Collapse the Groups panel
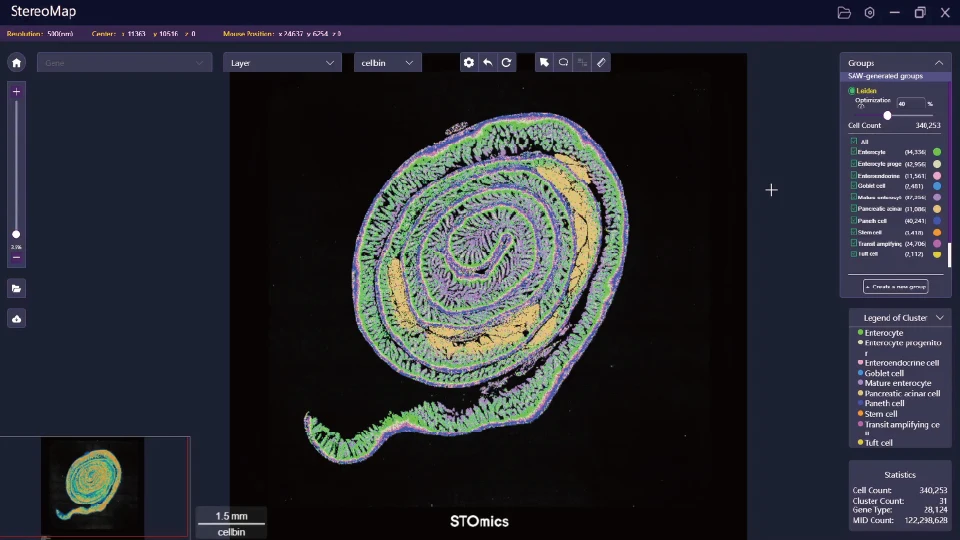 pos(938,63)
